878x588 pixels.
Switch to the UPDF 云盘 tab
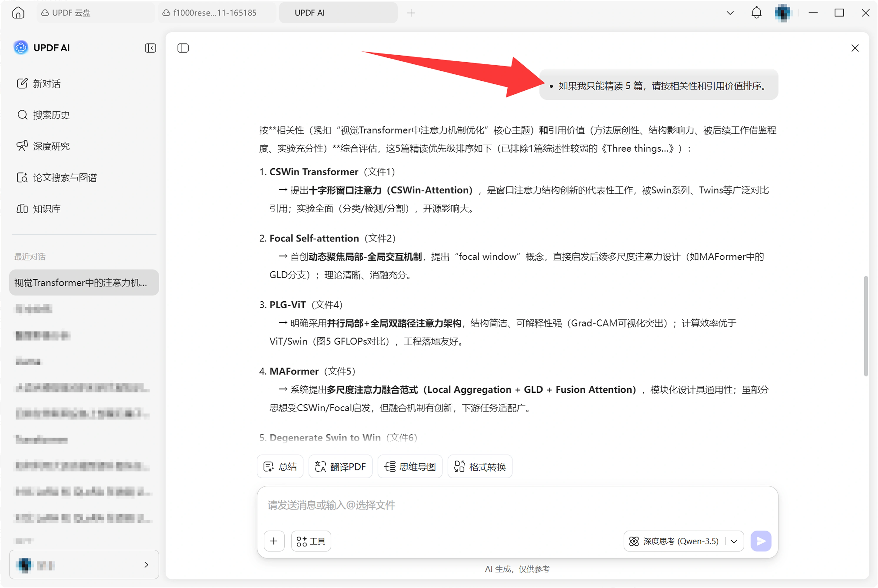click(96, 13)
